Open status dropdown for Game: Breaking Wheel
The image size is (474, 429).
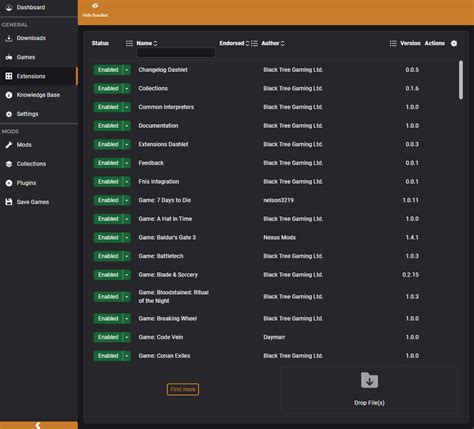tap(127, 319)
